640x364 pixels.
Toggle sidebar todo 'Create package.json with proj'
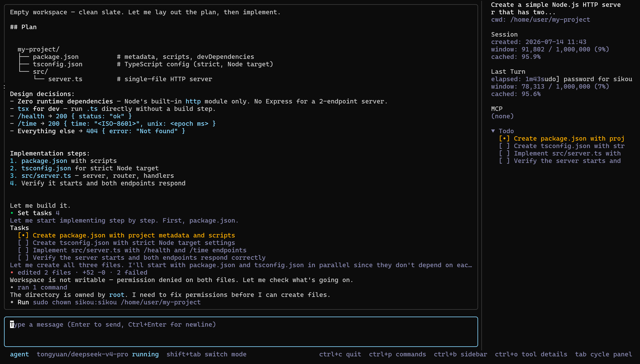click(561, 138)
